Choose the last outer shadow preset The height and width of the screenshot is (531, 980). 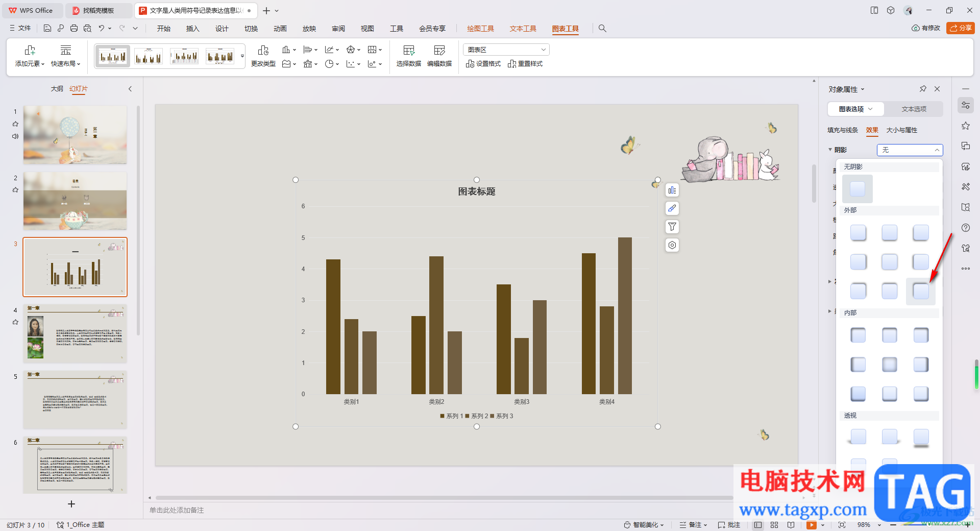point(921,291)
